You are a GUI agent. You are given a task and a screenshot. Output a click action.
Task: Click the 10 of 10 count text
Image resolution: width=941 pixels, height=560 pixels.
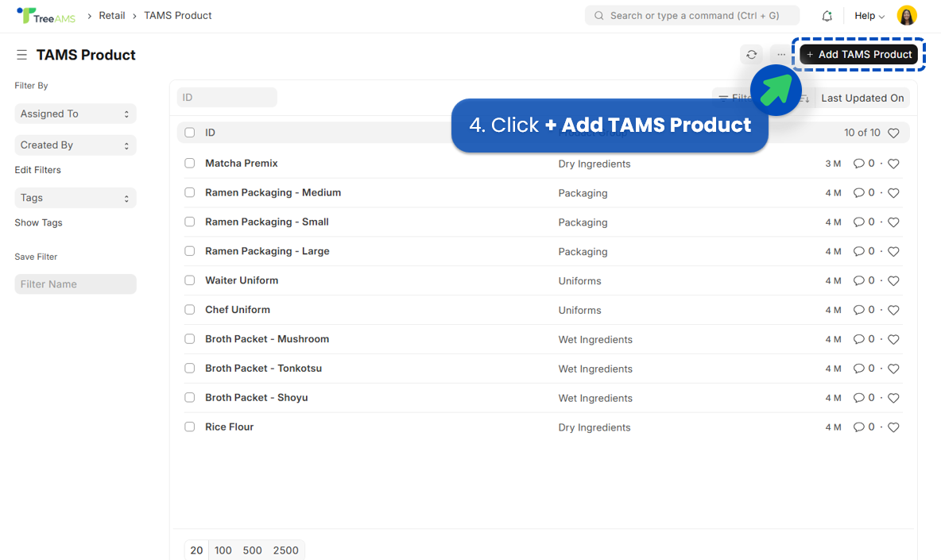[862, 133]
